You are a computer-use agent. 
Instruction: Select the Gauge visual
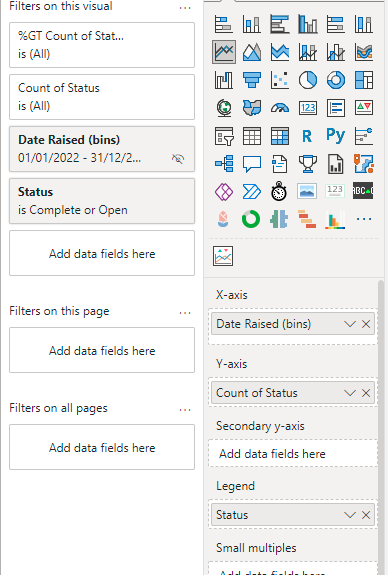(279, 108)
